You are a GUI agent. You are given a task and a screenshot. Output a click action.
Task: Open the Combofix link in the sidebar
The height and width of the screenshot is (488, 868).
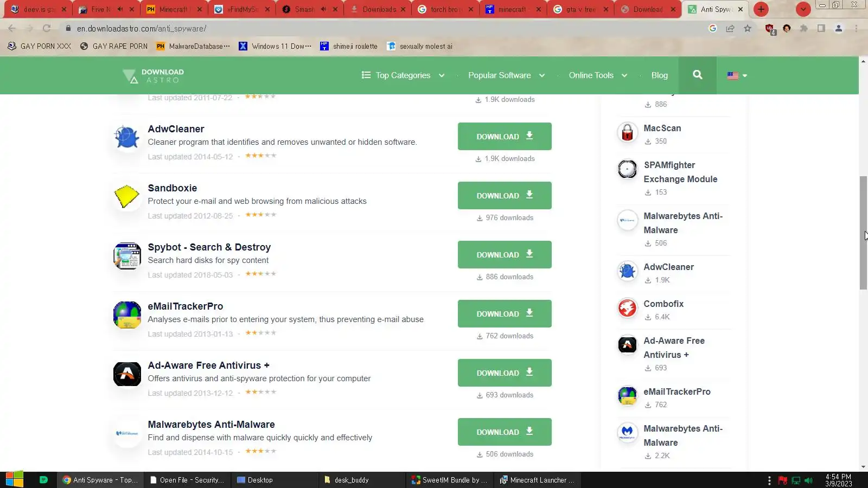(x=663, y=304)
